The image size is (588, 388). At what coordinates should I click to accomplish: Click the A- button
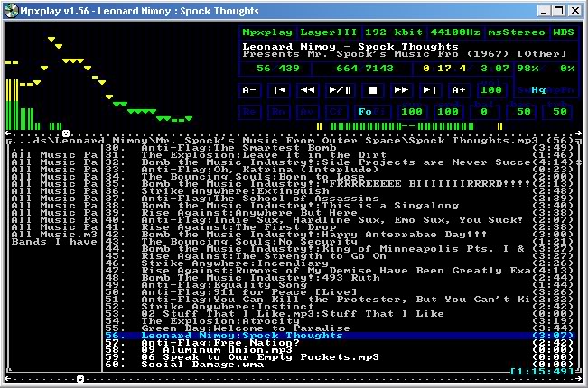[x=250, y=90]
